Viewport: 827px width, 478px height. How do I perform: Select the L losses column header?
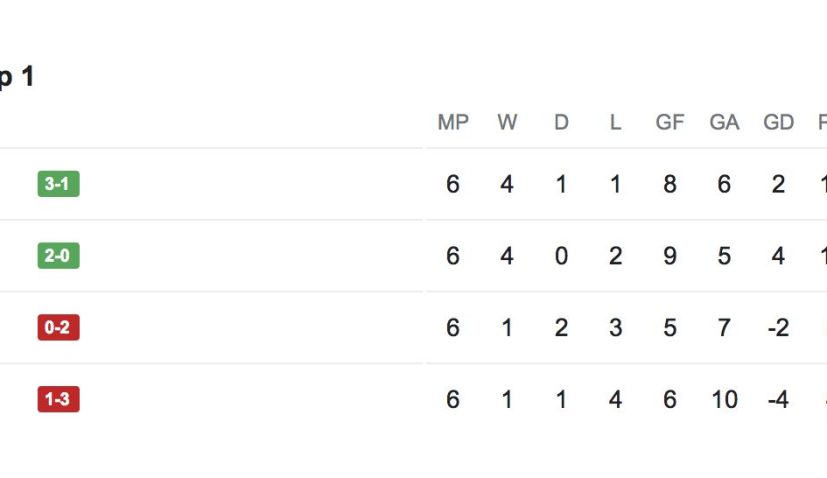tap(615, 122)
